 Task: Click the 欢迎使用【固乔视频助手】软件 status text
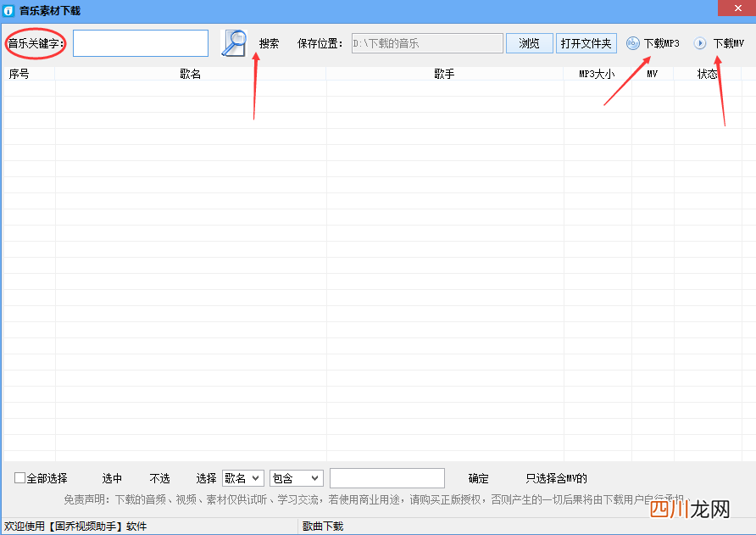pyautogui.click(x=75, y=527)
